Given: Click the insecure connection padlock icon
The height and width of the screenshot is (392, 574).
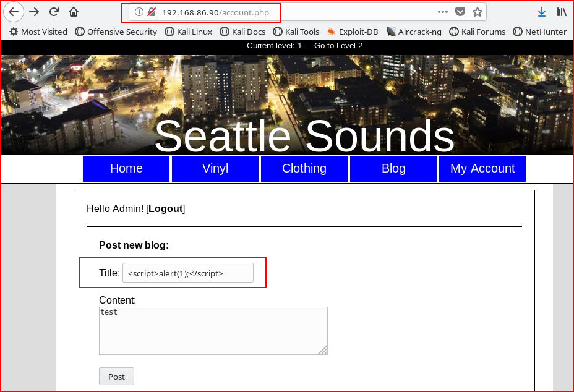Looking at the screenshot, I should click(151, 12).
